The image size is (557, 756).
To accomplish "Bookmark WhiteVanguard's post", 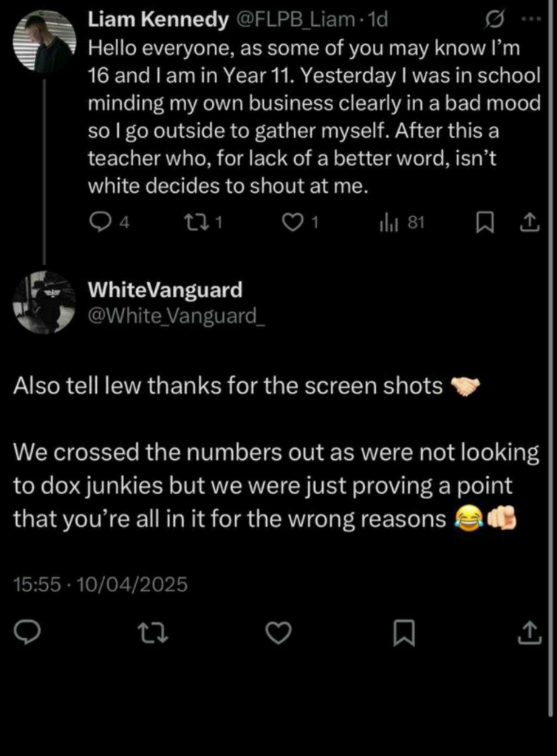I will point(404,633).
